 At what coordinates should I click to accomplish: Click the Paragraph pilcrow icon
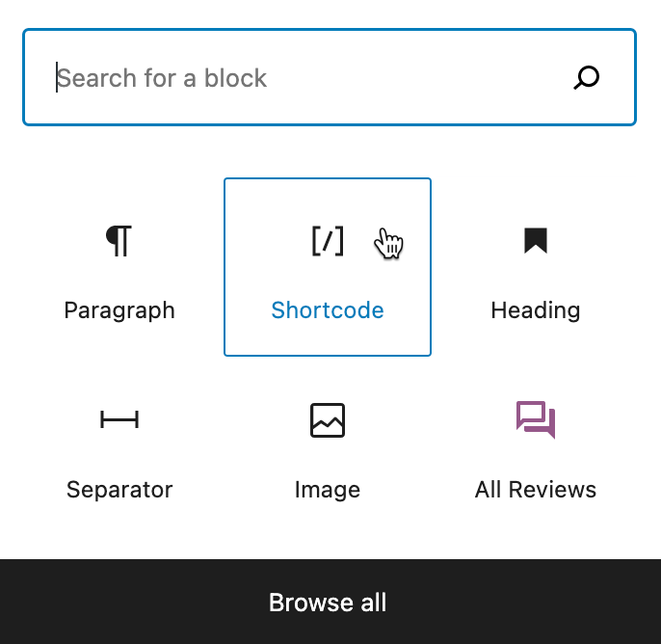point(119,241)
